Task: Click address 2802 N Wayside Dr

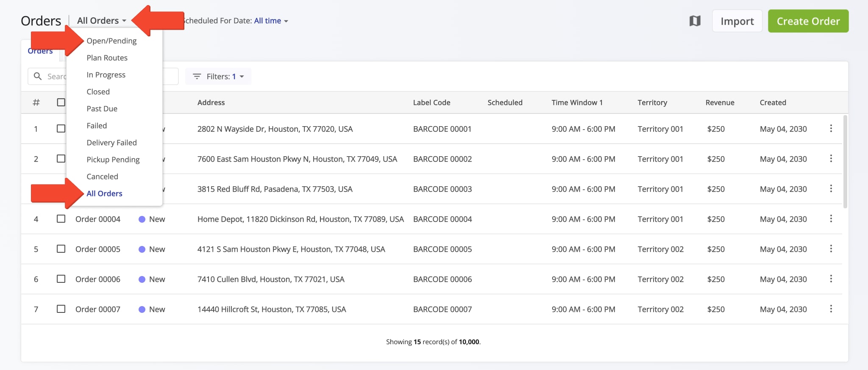Action: click(275, 129)
